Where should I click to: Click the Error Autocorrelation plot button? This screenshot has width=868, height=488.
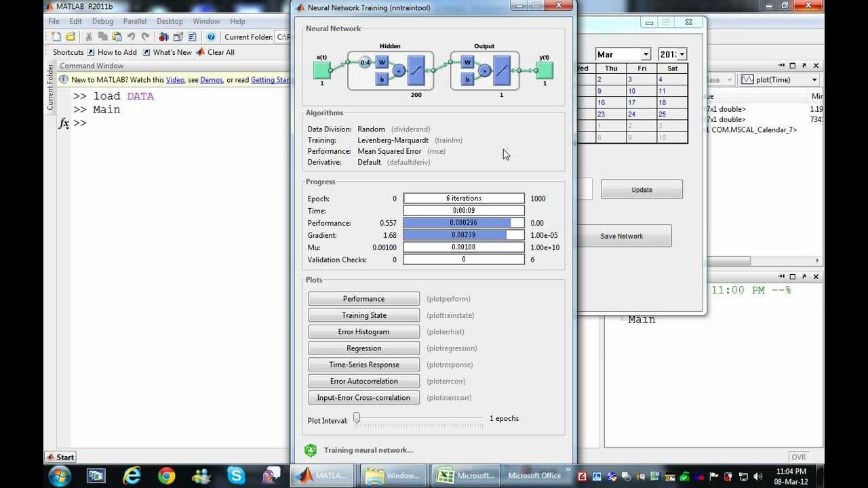363,381
